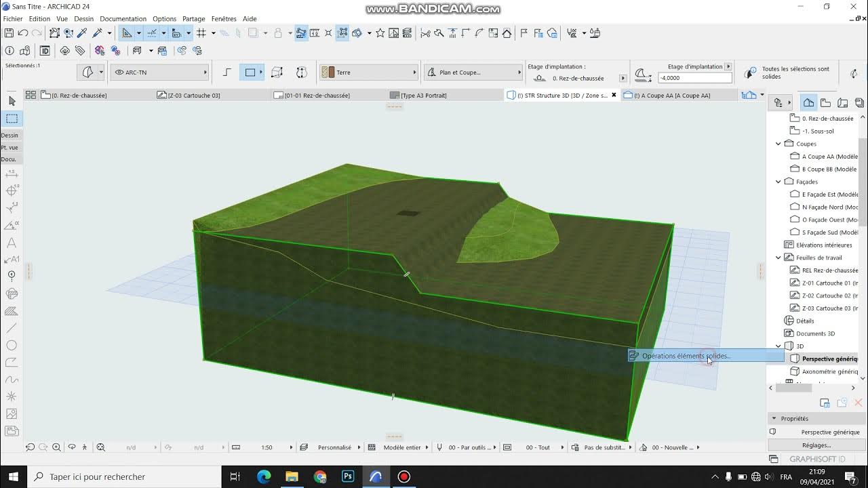
Task: Toggle snap-to-grid coordinate button
Action: point(176,33)
